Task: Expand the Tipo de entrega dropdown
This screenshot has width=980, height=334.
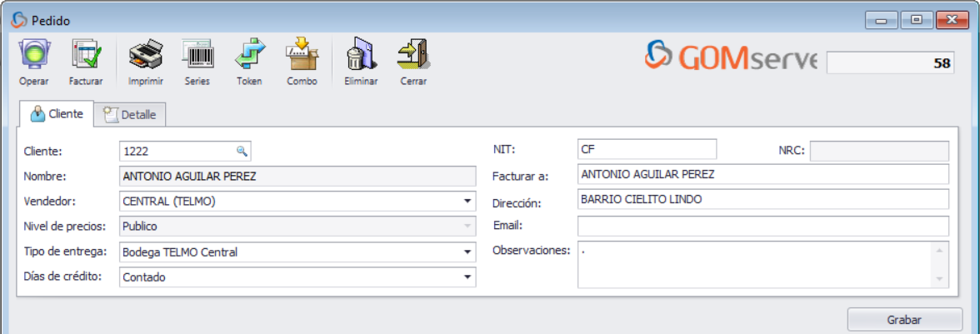Action: [467, 252]
